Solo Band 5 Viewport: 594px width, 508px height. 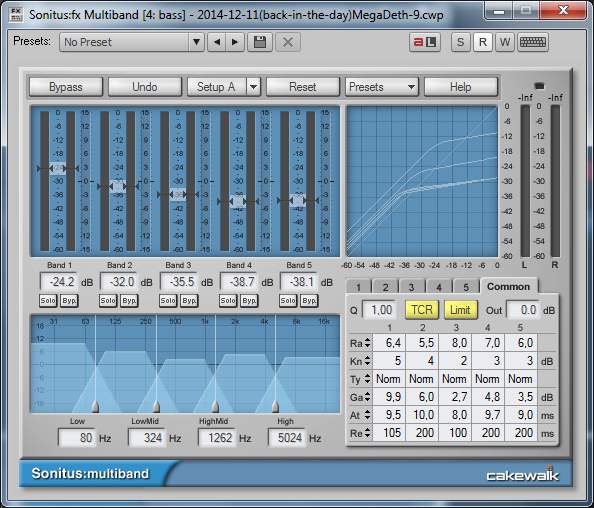pyautogui.click(x=288, y=301)
